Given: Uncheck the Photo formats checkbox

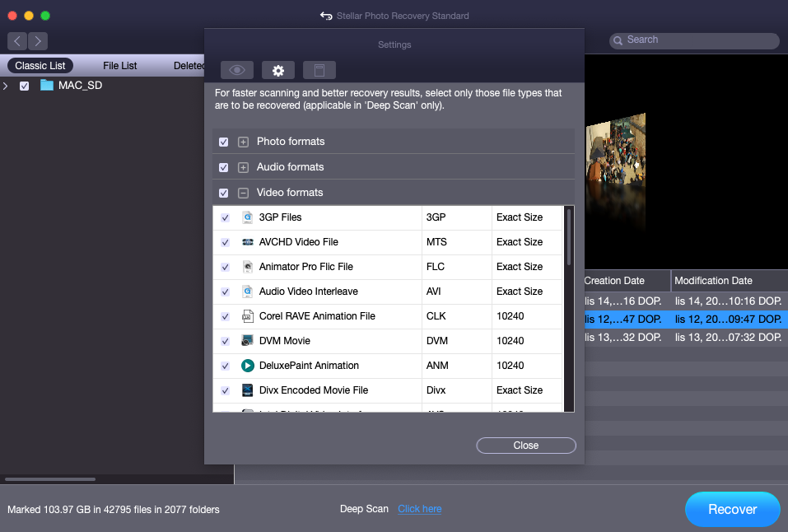Looking at the screenshot, I should pos(224,142).
